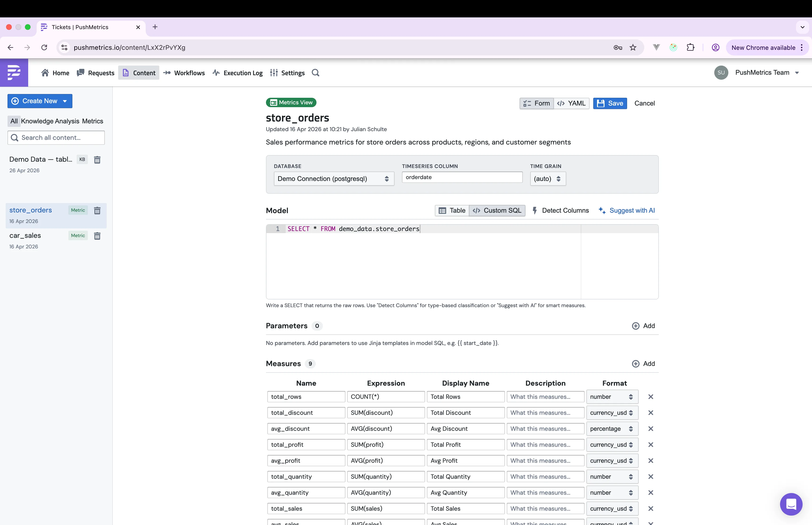Viewport: 812px width, 525px height.
Task: Click Suggest with AI
Action: [x=627, y=211]
